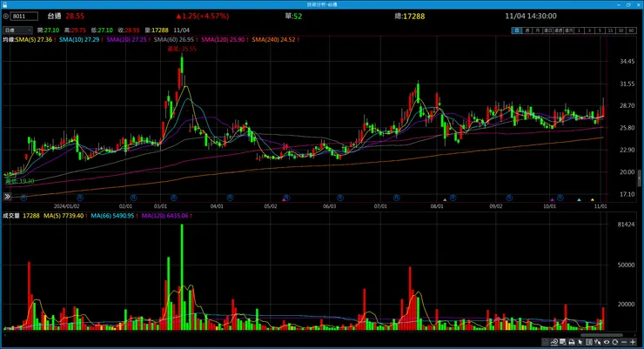Click the print icon
Screen dimensions: 644x349
(x=572, y=342)
